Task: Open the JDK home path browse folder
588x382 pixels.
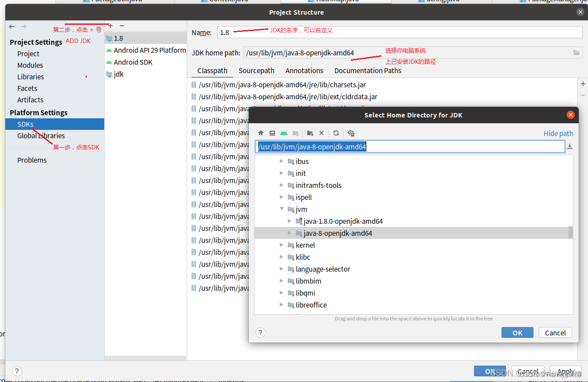Action: 576,53
